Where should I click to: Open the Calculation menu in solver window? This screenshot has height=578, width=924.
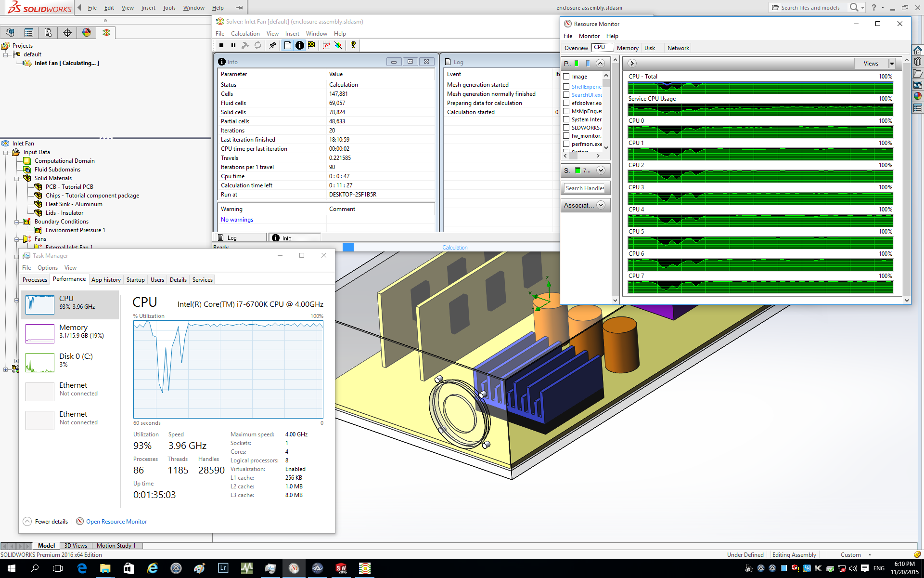point(245,34)
